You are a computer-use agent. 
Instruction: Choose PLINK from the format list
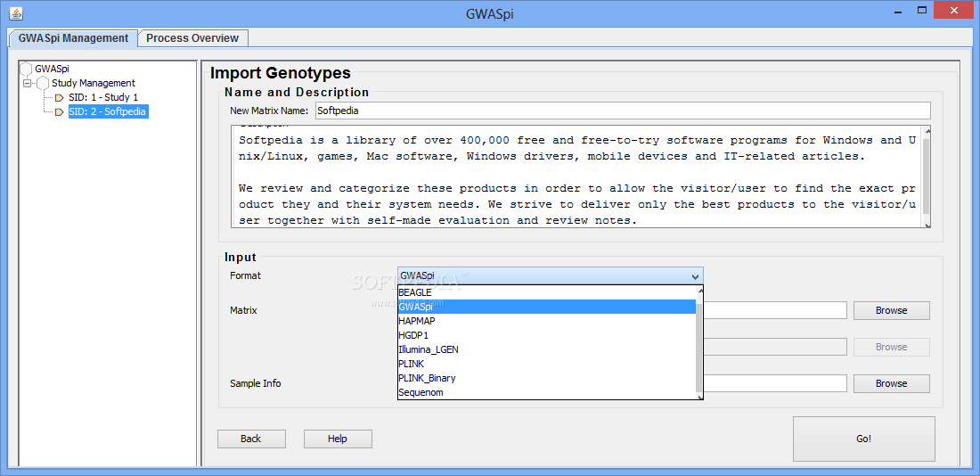547,364
